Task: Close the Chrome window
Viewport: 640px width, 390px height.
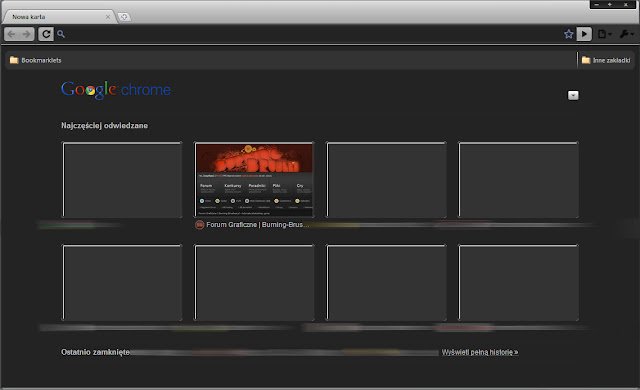Action: (626, 4)
